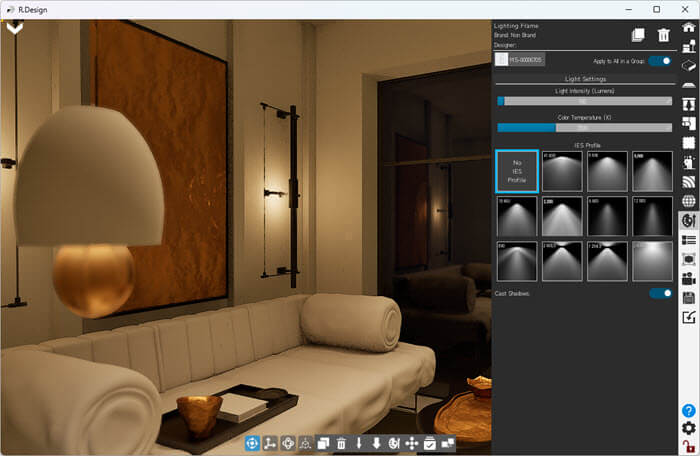Choose the second IES profile thumbnail in top row
The image size is (700, 456).
561,171
